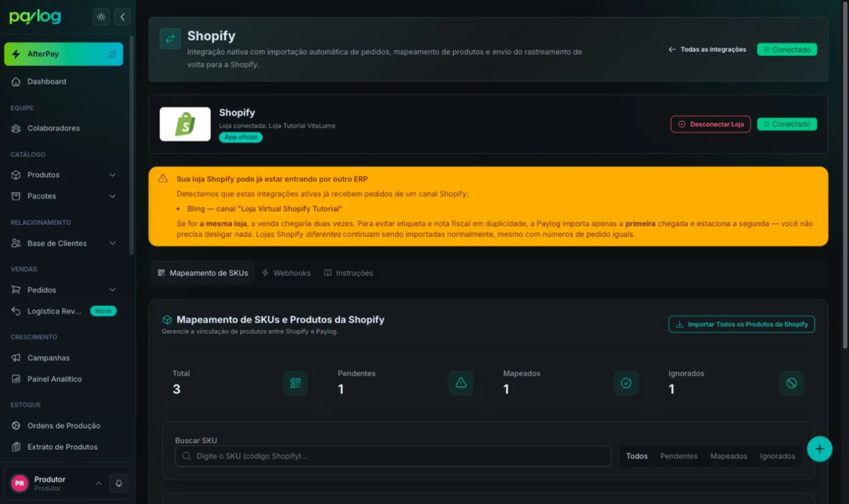Open notifications with the bell icon
This screenshot has height=504, width=849.
119,483
